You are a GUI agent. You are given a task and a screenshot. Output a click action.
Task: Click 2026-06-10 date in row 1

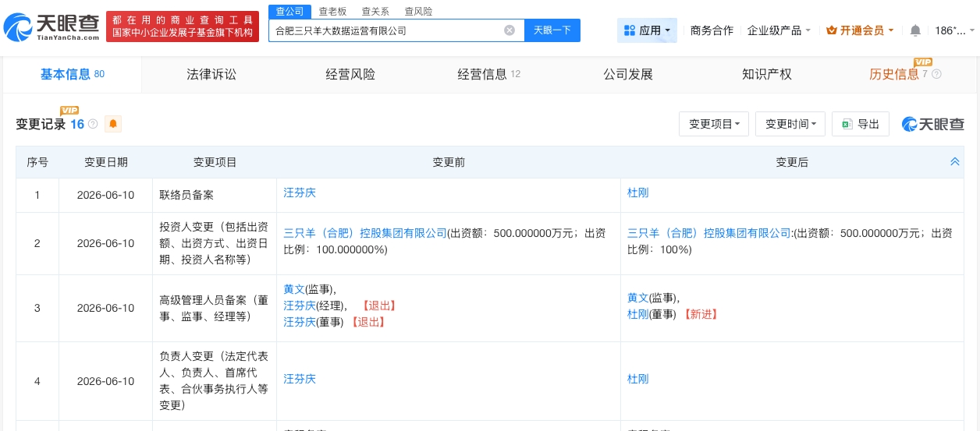[106, 195]
